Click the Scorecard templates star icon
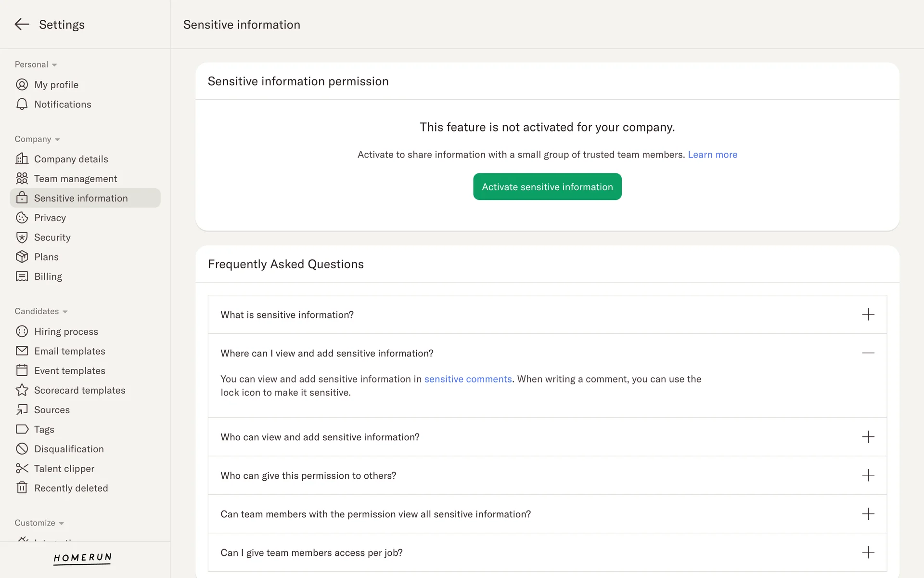 pyautogui.click(x=22, y=390)
